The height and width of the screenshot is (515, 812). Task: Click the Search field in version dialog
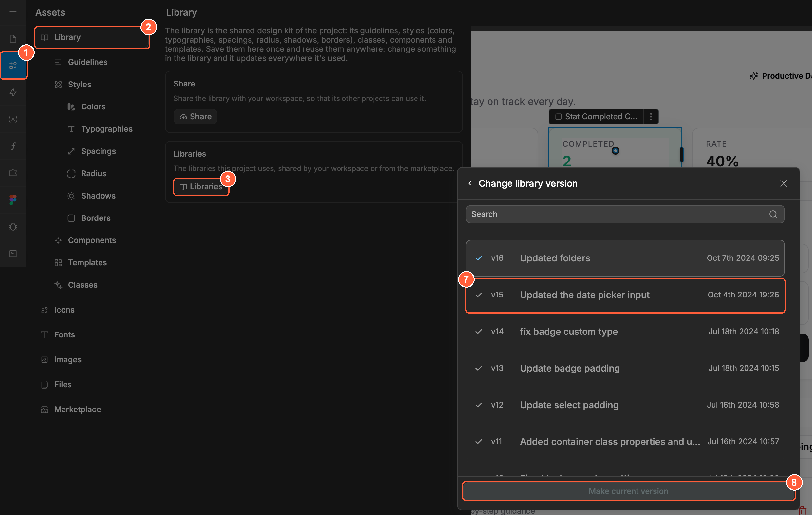625,214
